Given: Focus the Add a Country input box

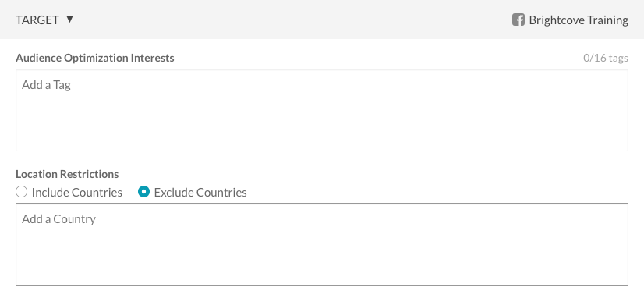Looking at the screenshot, I should click(322, 244).
